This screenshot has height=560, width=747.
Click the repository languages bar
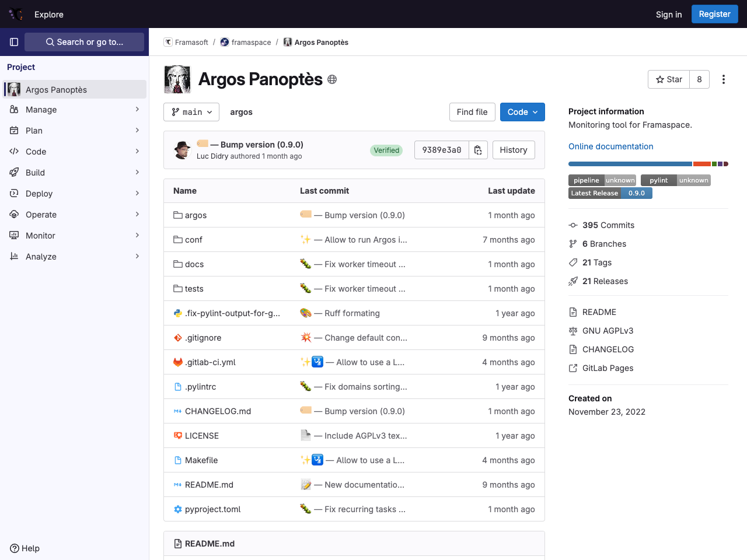click(x=648, y=164)
